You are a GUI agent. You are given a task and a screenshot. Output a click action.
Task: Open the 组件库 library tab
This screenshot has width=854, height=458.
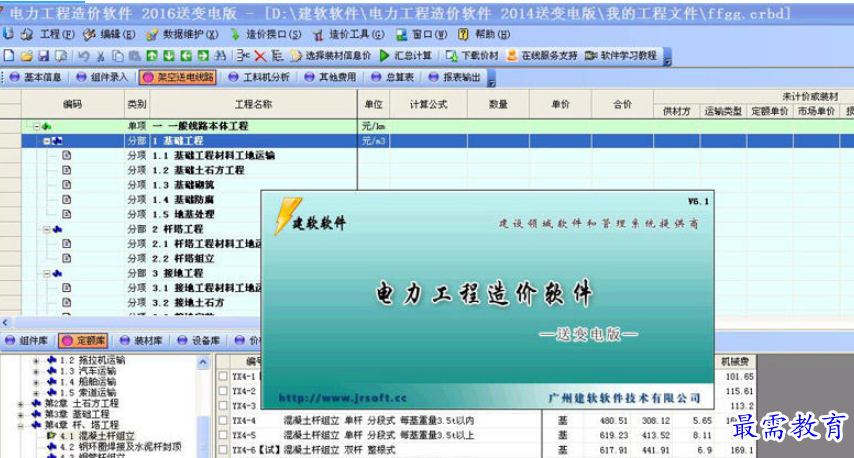coord(27,340)
